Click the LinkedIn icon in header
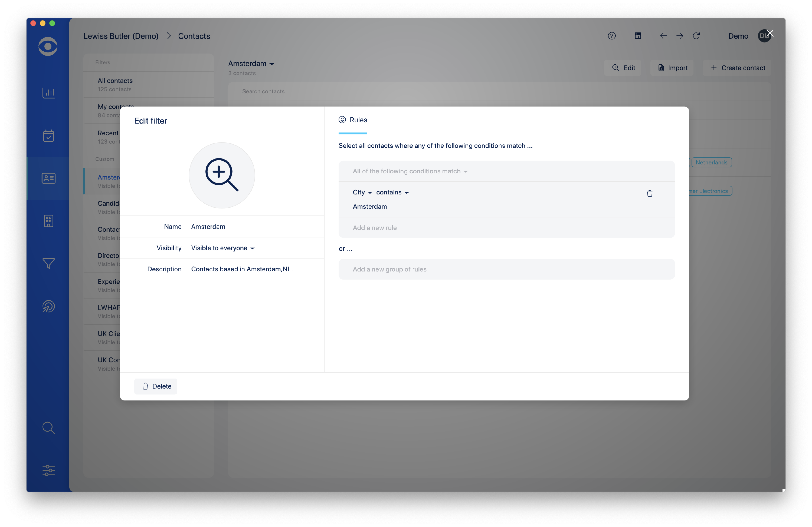812x527 pixels. click(638, 36)
